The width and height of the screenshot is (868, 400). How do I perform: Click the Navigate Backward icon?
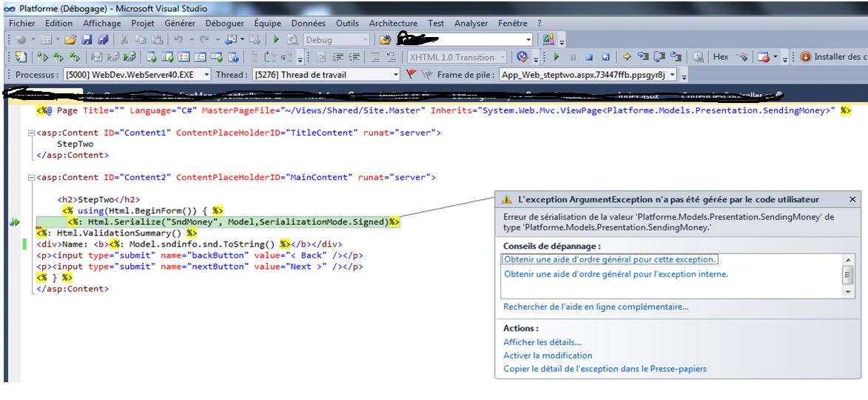(230, 40)
